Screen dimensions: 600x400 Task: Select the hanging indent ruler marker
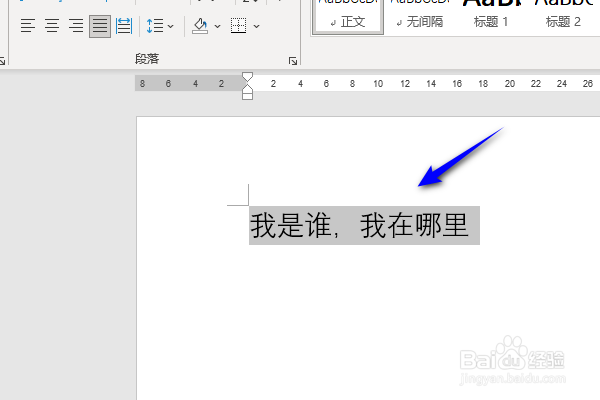click(x=248, y=88)
